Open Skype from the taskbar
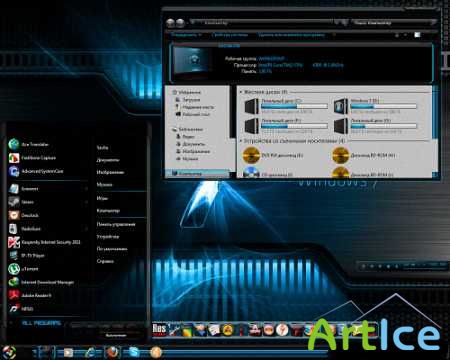The height and width of the screenshot is (360, 450). [134, 352]
